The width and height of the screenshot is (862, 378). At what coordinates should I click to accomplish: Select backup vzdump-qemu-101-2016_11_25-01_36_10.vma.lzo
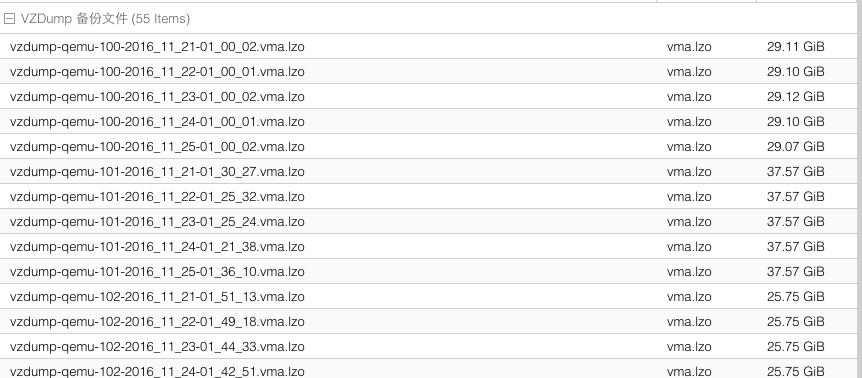428,271
